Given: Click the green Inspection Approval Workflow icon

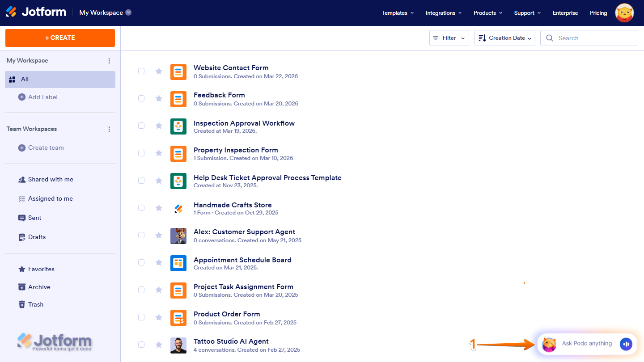Looking at the screenshot, I should pos(178,126).
